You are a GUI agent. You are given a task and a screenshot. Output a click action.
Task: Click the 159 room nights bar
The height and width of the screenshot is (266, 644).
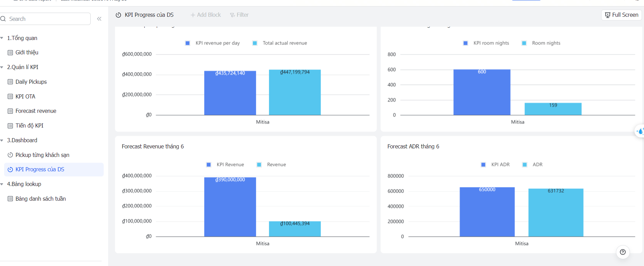pyautogui.click(x=553, y=109)
